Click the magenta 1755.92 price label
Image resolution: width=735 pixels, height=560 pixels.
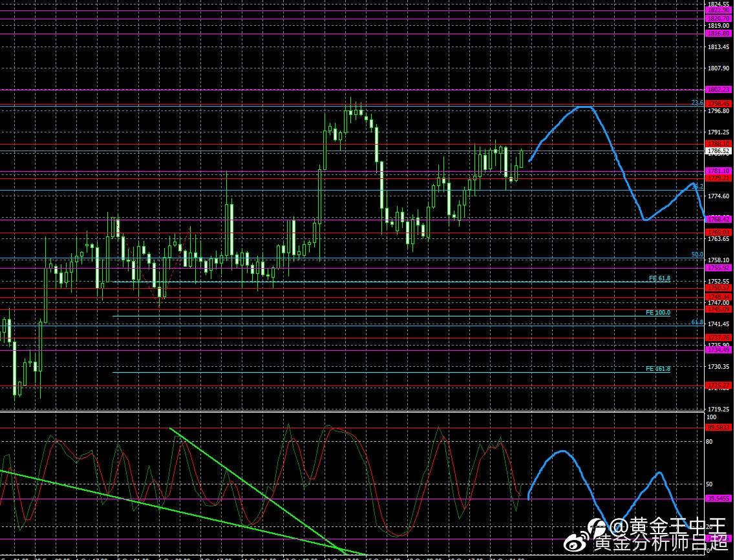[x=718, y=268]
